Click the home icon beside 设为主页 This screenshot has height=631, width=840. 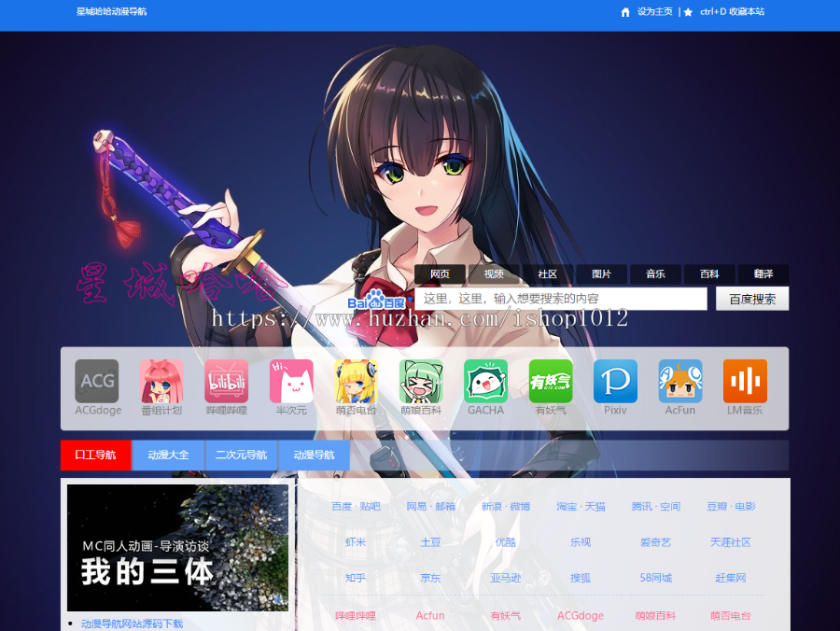625,12
